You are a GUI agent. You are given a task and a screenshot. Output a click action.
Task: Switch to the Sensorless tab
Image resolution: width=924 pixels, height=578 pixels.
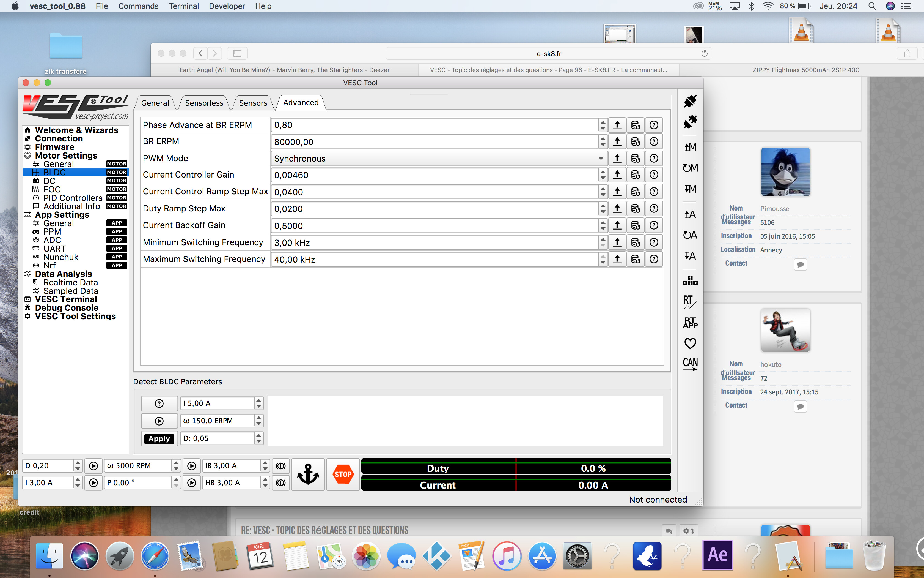click(x=204, y=103)
